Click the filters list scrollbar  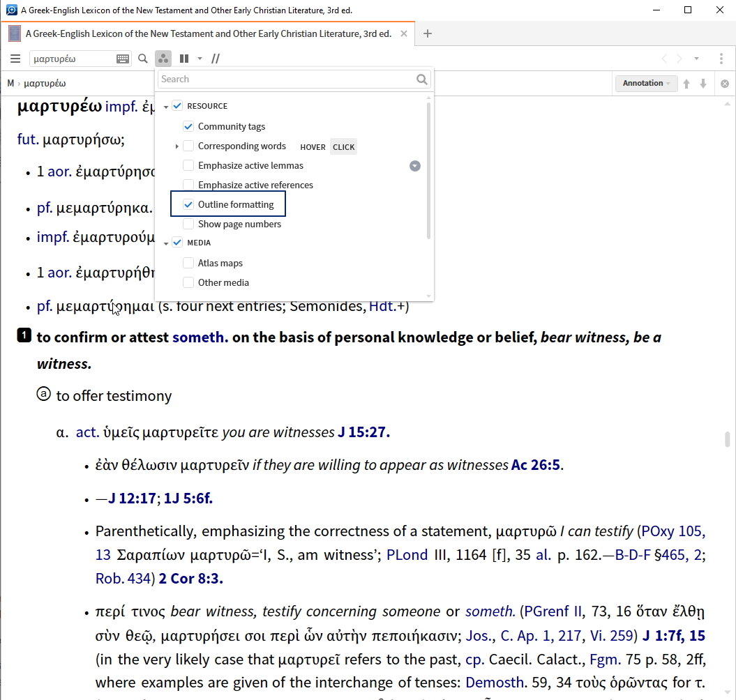point(428,170)
